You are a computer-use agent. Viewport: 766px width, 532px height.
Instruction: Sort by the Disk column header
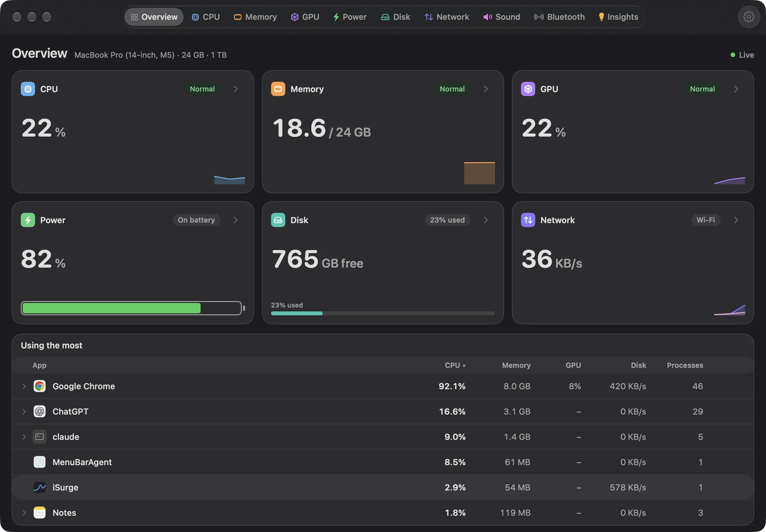point(638,365)
